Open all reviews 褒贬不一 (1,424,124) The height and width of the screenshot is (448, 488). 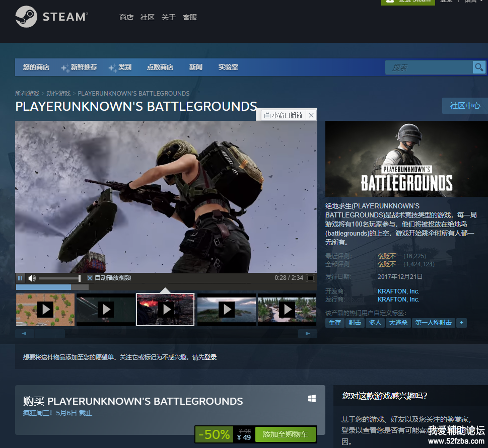point(406,264)
